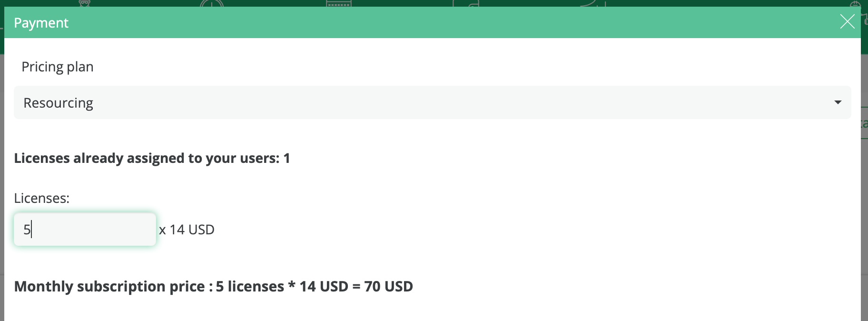The height and width of the screenshot is (321, 868).
Task: Click the clock icon behind the dialog header
Action: 212,3
